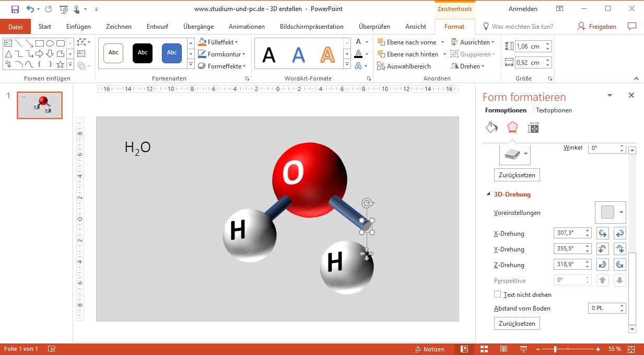Pick the oval shape from the shapes gallery
The width and height of the screenshot is (644, 355).
click(x=50, y=43)
